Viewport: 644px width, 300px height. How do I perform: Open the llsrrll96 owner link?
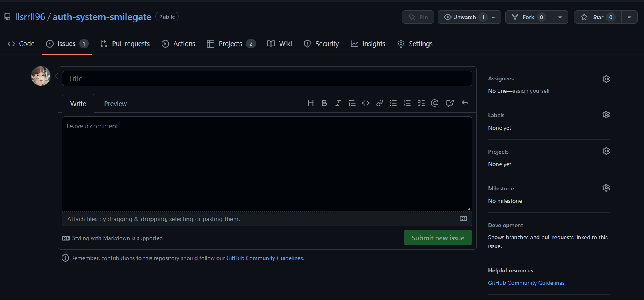pyautogui.click(x=30, y=17)
